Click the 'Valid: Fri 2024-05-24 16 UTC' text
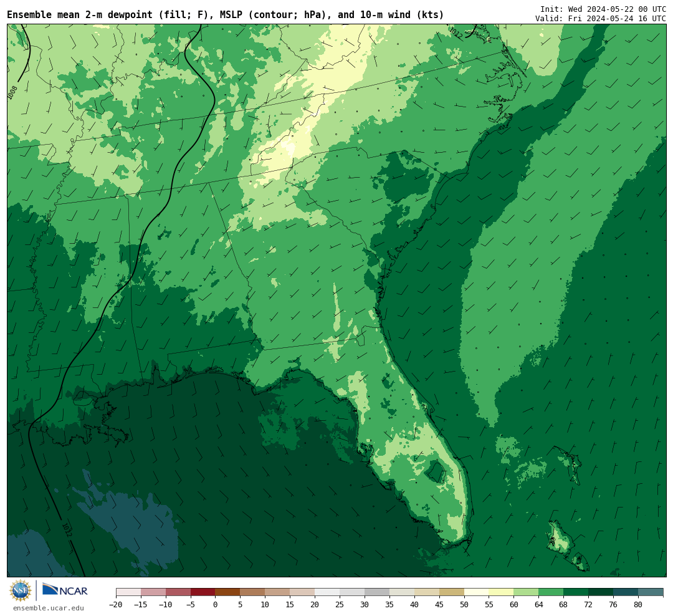 coord(601,19)
